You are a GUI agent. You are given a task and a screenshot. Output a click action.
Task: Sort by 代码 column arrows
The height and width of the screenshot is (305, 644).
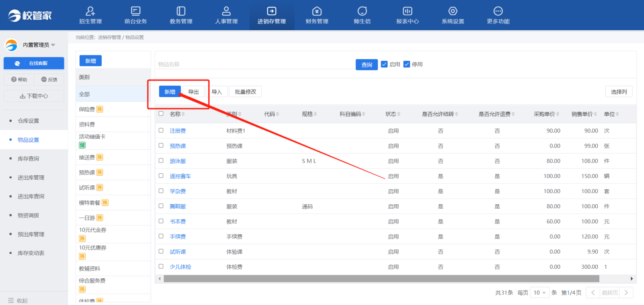(x=277, y=114)
